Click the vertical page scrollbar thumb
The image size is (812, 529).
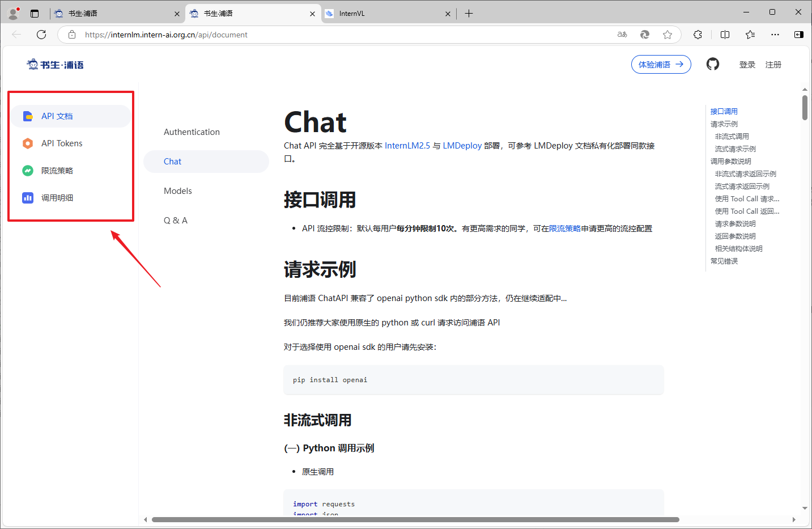[805, 107]
